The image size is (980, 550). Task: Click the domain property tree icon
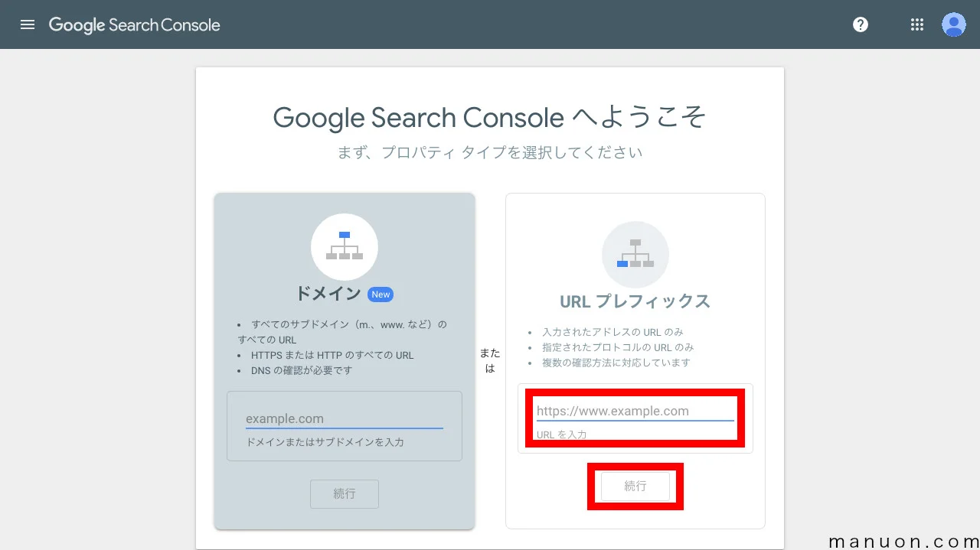pos(344,246)
